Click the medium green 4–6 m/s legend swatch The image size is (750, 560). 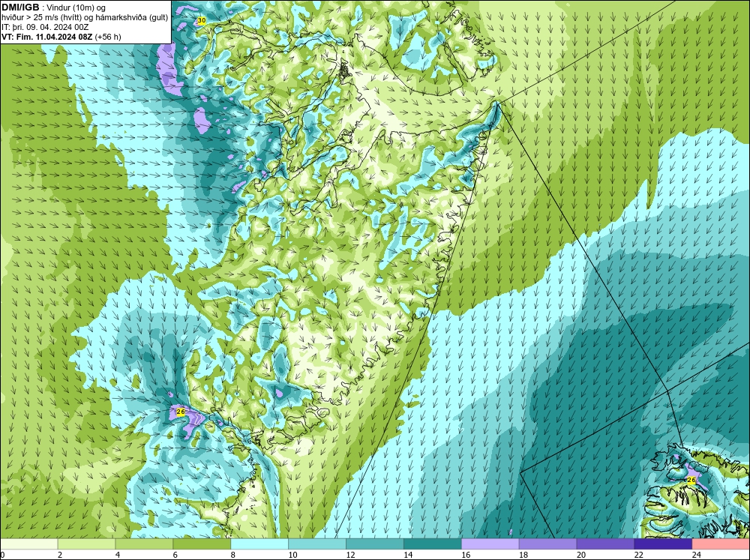coord(144,544)
